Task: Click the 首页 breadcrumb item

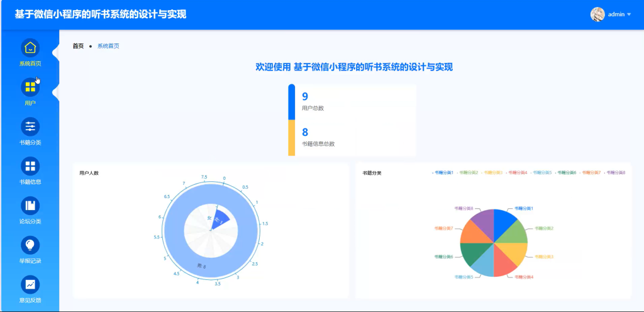Action: coord(78,47)
